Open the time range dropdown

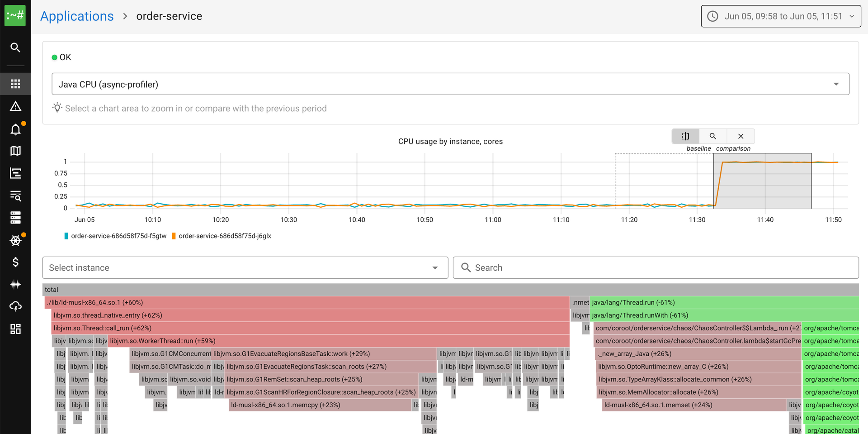(x=781, y=16)
